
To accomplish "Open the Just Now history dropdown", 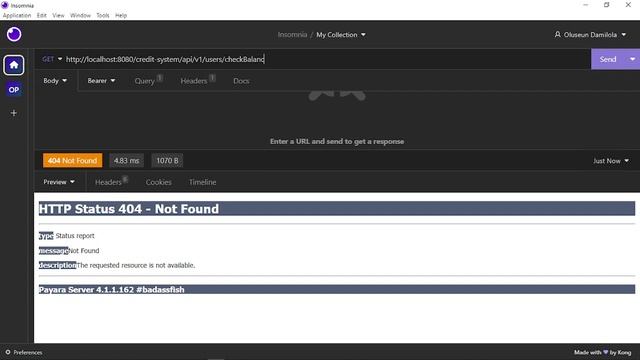I will (611, 161).
